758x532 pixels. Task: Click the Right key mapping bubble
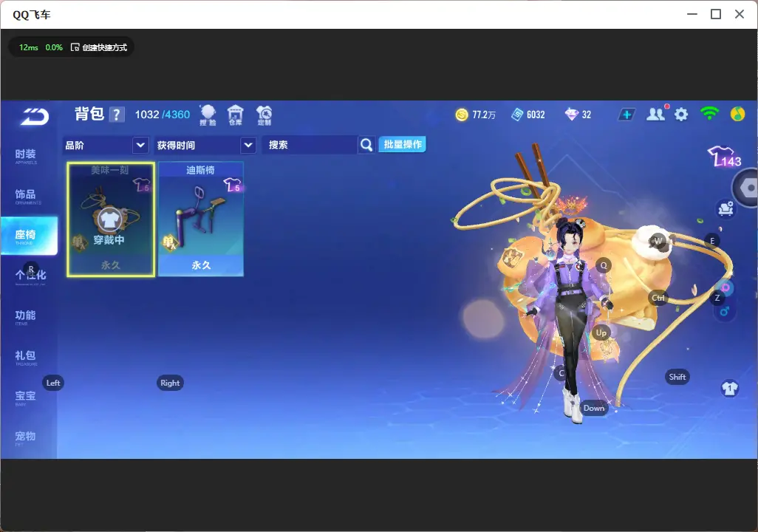(x=170, y=383)
